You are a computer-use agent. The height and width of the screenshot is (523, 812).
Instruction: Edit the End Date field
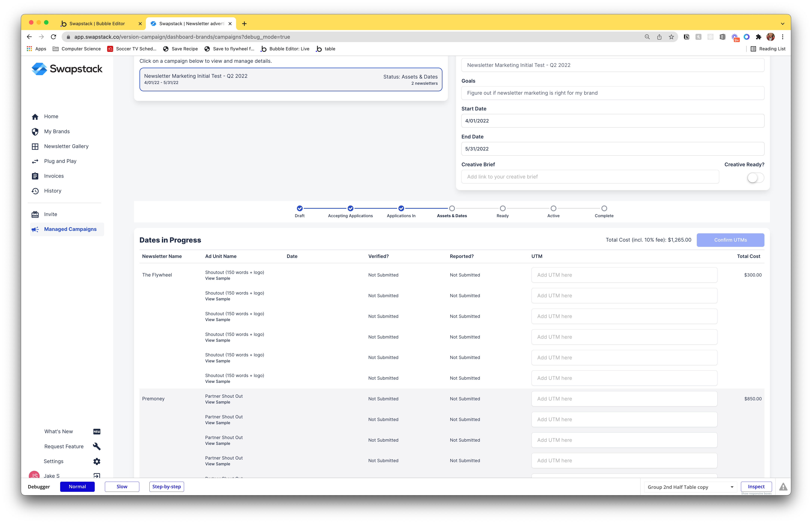tap(613, 149)
